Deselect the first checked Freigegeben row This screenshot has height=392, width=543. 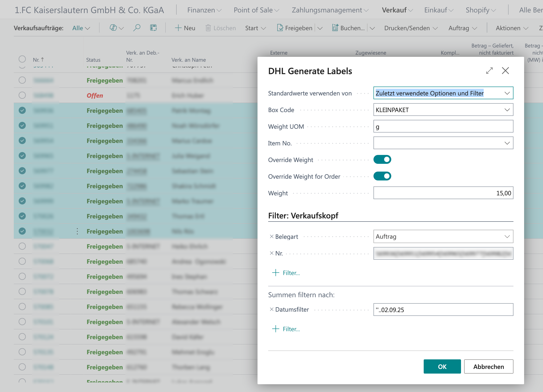pyautogui.click(x=22, y=111)
